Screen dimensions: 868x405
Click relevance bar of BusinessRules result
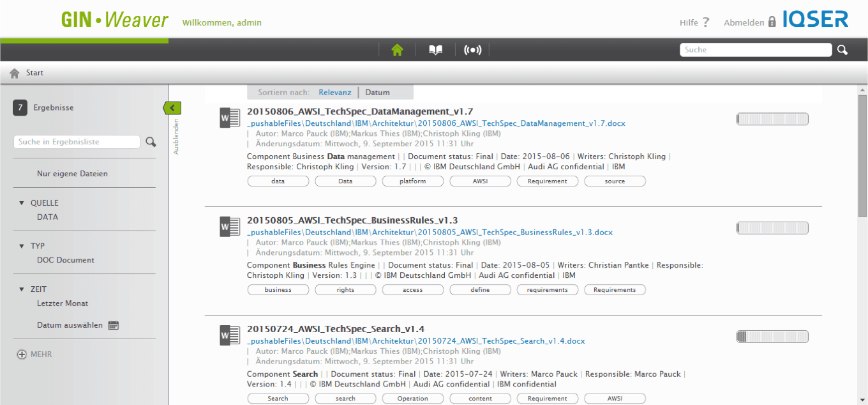point(772,227)
